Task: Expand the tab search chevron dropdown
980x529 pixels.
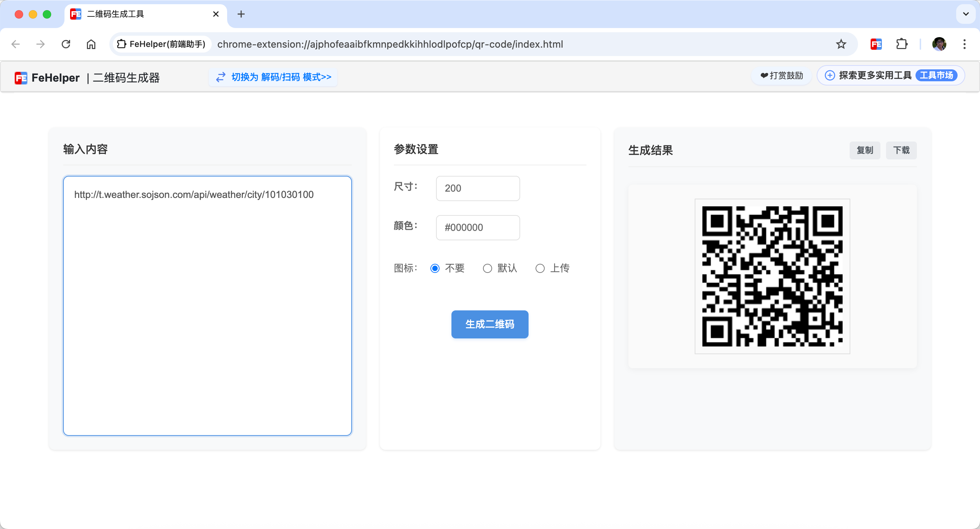Action: [966, 14]
